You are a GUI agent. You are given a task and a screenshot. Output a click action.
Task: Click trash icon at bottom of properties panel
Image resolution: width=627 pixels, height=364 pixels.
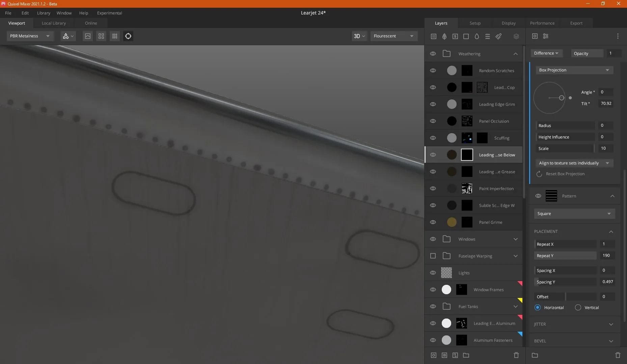618,355
